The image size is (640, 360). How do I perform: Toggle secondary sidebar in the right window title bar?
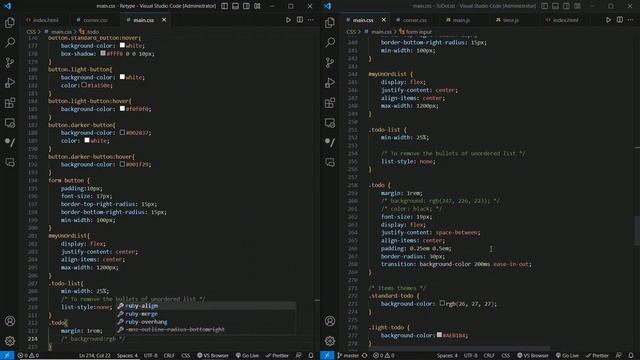click(x=567, y=6)
